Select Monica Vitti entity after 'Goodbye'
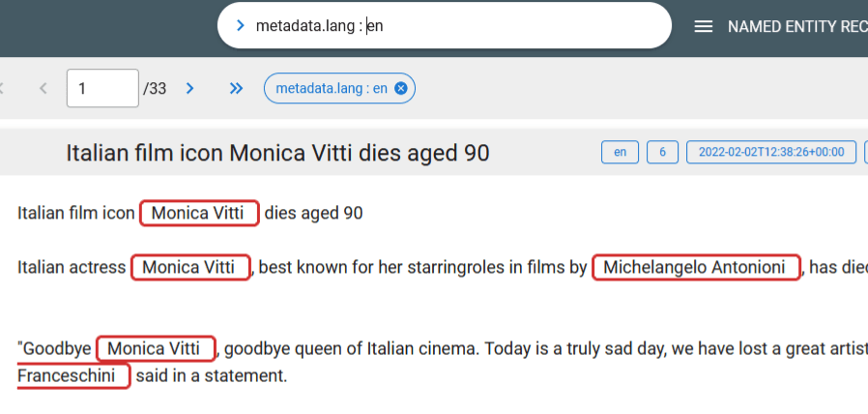Screen dimensions: 868x414 click(156, 348)
